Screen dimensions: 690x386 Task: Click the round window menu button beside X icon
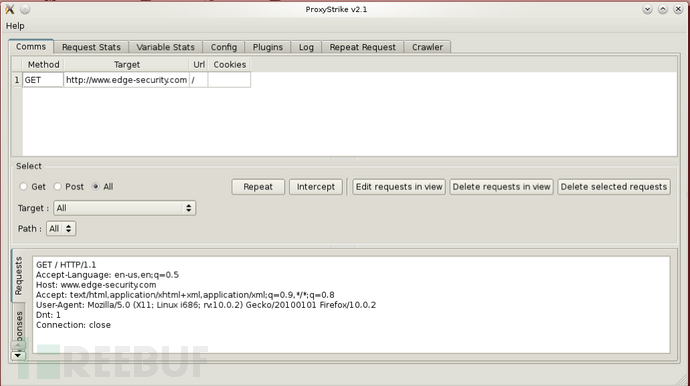(25, 9)
